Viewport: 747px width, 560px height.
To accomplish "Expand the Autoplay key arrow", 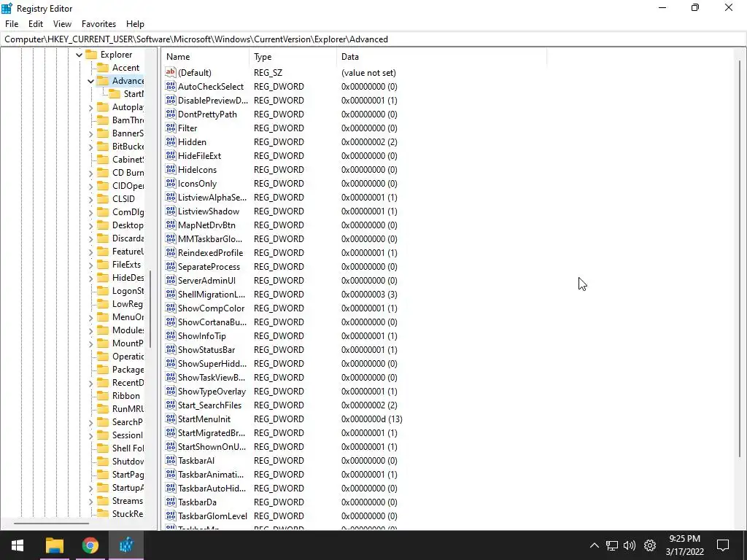I will pyautogui.click(x=90, y=108).
